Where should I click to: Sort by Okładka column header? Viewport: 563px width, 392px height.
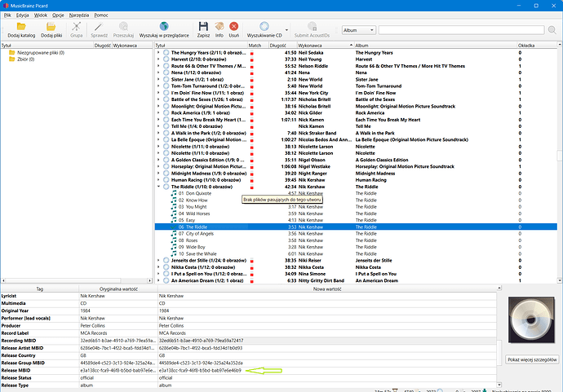[536, 46]
